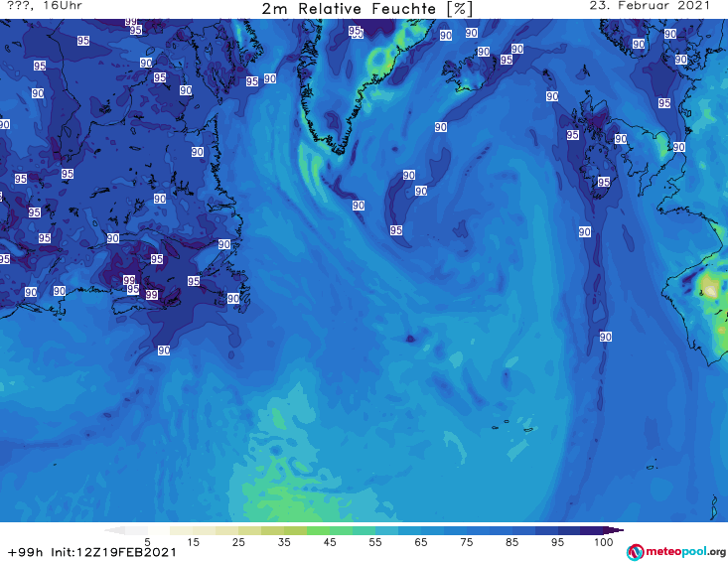
Task: Pick the bright green colorbar swatch right of 45
Action: click(341, 530)
